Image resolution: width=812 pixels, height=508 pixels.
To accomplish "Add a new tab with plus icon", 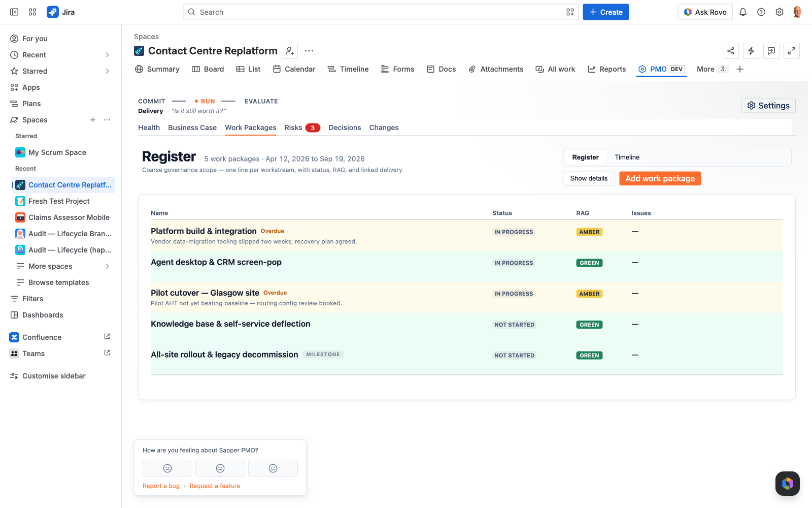I will pos(740,69).
